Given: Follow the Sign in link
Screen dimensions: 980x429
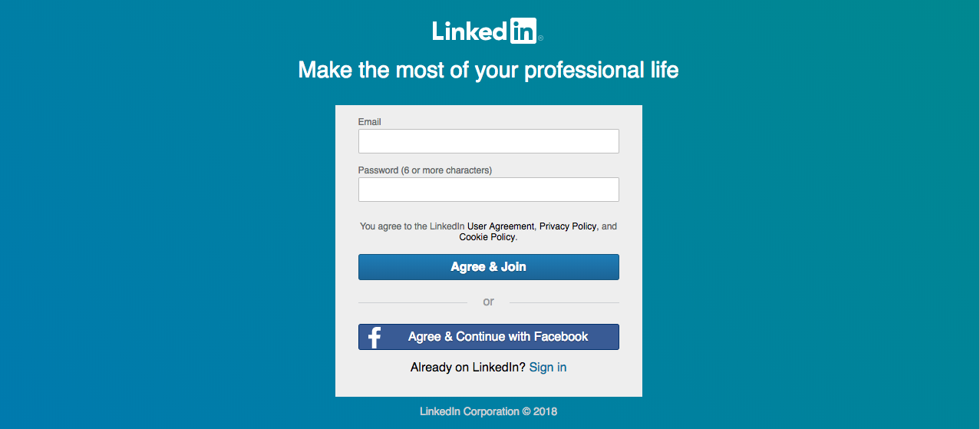Looking at the screenshot, I should 548,368.
